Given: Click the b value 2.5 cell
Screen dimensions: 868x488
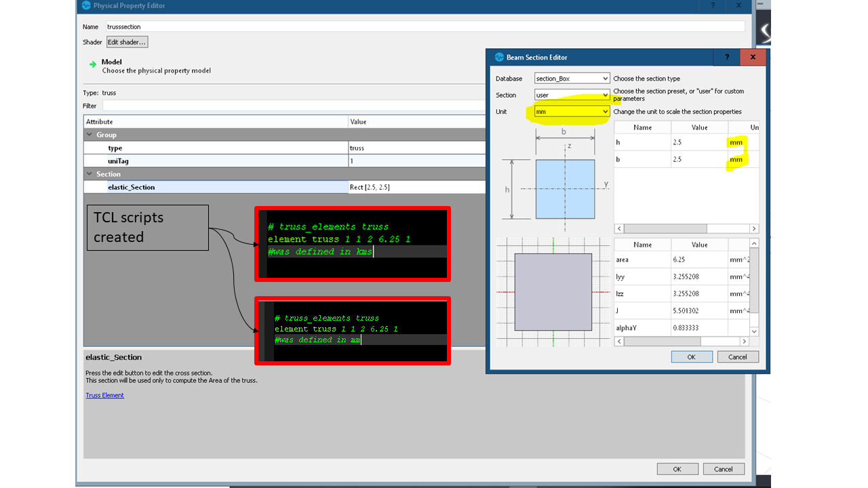Looking at the screenshot, I should 700,159.
